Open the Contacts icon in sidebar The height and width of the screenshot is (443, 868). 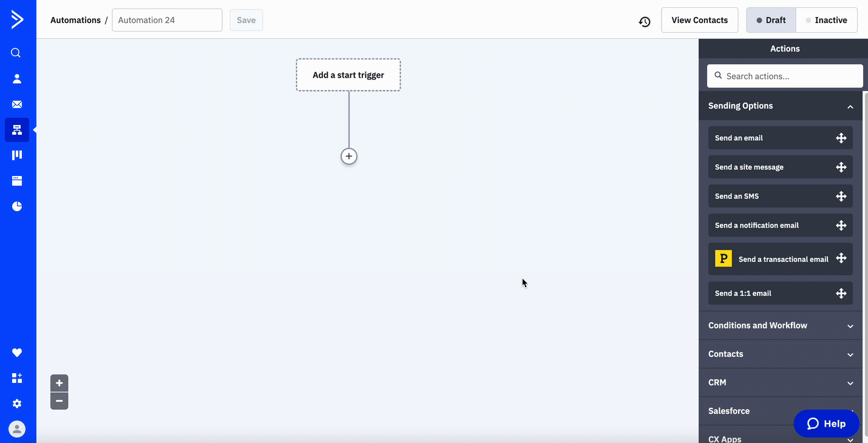[x=17, y=79]
